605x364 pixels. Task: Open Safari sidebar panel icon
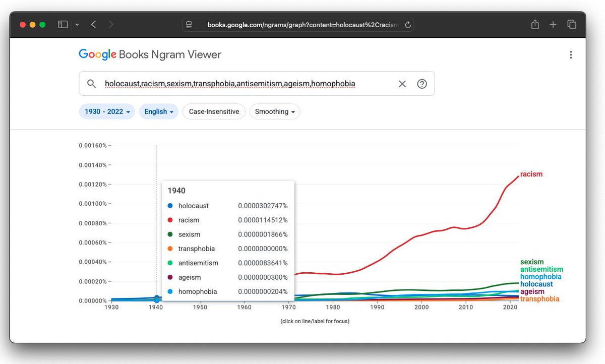[63, 24]
